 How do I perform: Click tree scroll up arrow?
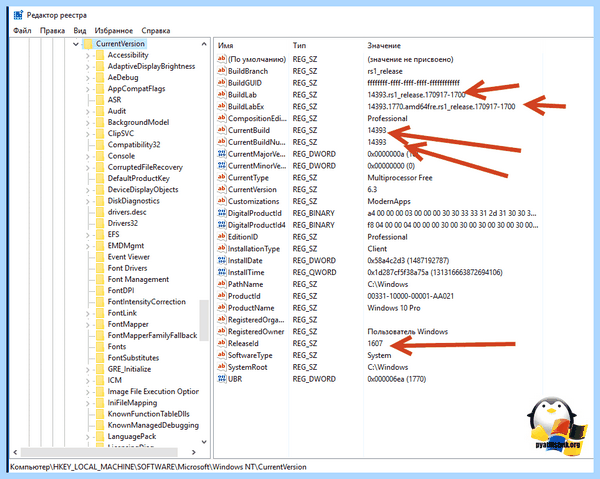coord(204,44)
